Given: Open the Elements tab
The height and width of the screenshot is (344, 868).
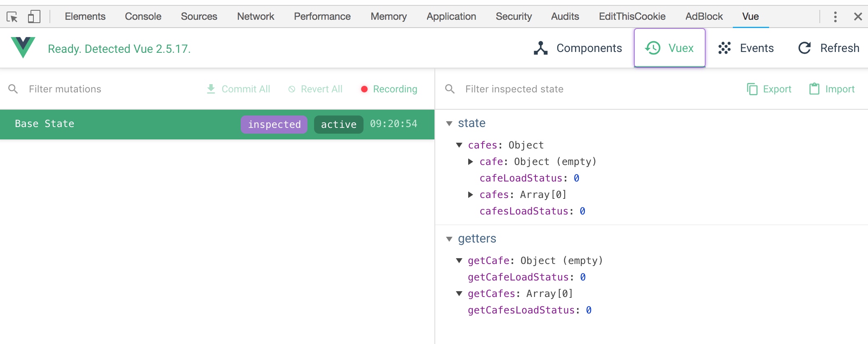Looking at the screenshot, I should pyautogui.click(x=85, y=16).
